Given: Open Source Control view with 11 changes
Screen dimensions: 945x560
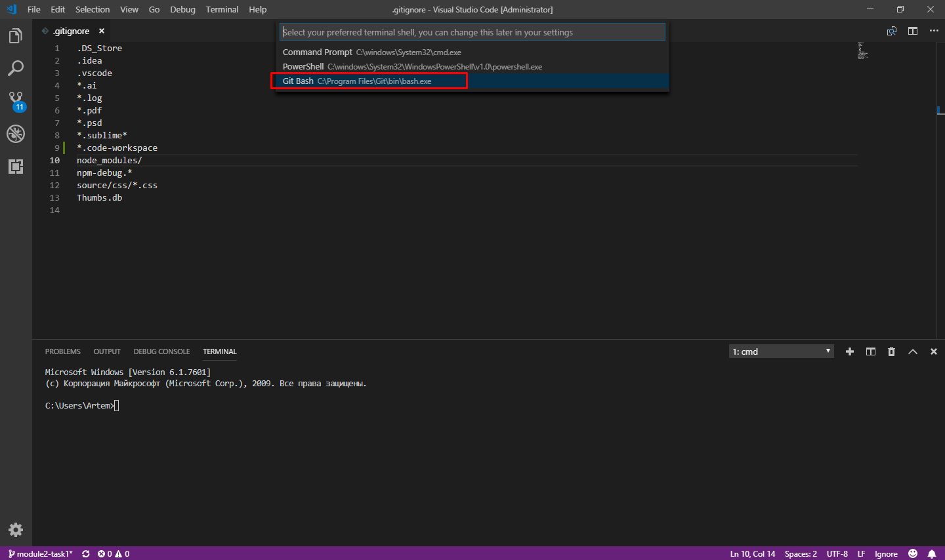Looking at the screenshot, I should point(16,101).
